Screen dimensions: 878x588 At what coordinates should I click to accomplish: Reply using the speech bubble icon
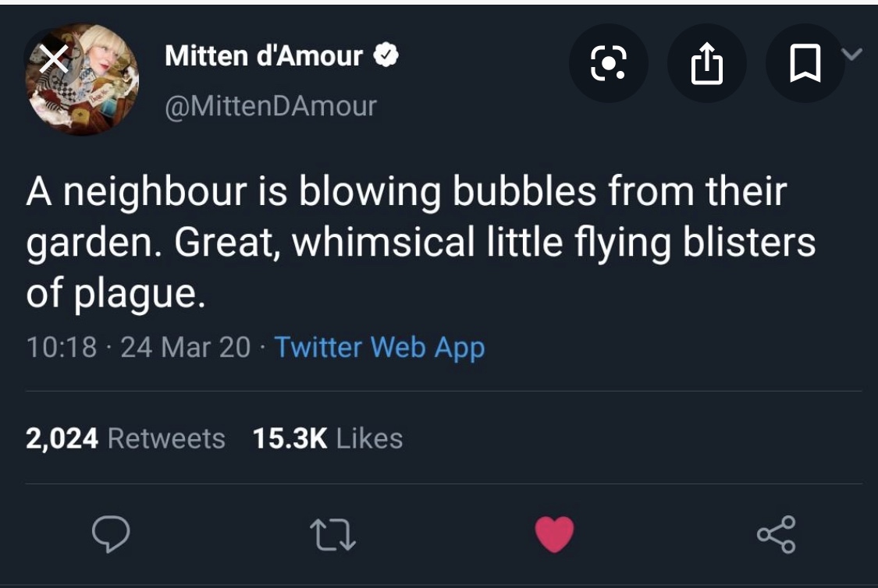(112, 534)
